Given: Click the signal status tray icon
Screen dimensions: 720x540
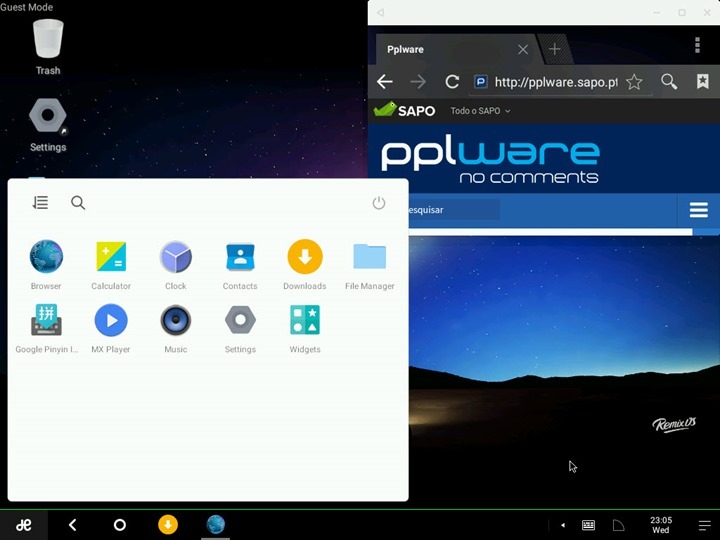Looking at the screenshot, I should click(619, 525).
